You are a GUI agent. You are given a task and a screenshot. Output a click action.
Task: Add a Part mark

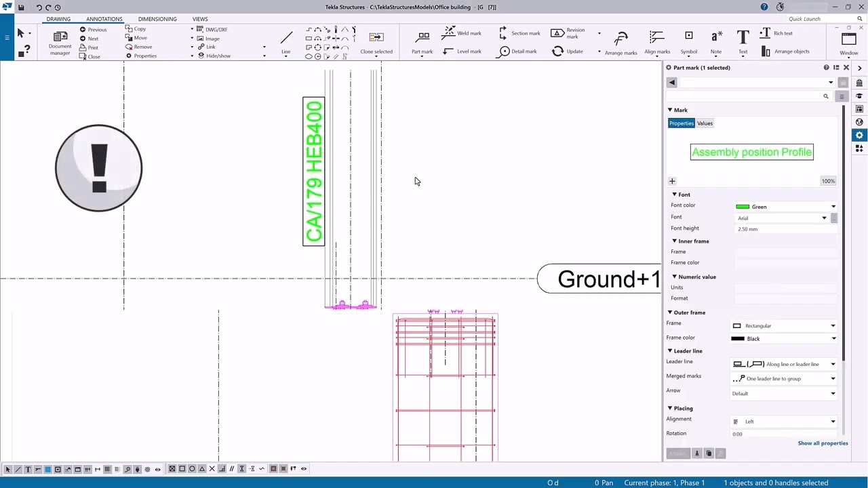click(422, 42)
